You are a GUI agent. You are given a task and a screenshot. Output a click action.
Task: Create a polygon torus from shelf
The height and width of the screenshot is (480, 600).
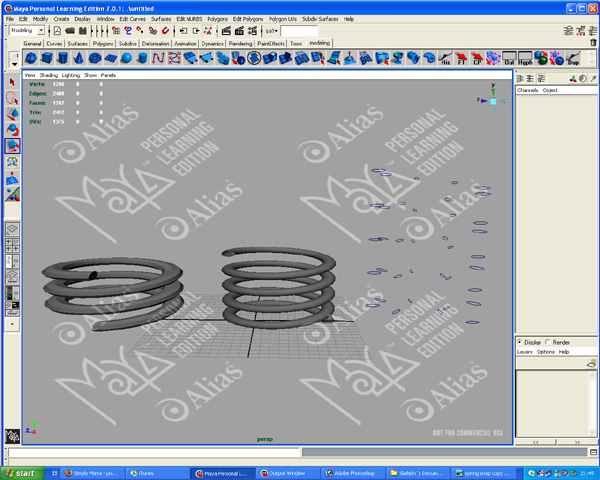tap(95, 58)
